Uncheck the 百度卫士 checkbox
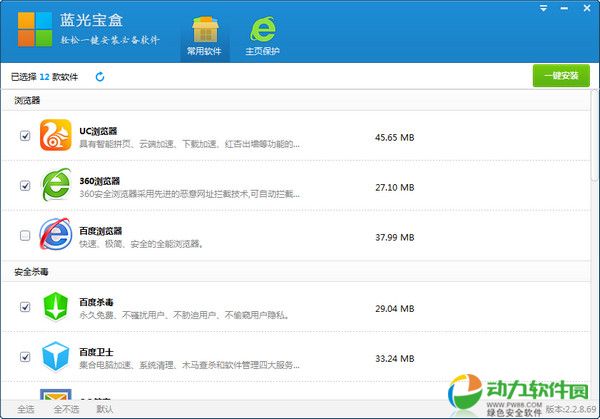 point(25,357)
